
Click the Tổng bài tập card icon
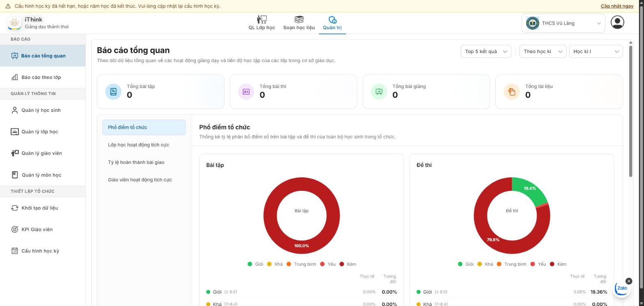(113, 92)
